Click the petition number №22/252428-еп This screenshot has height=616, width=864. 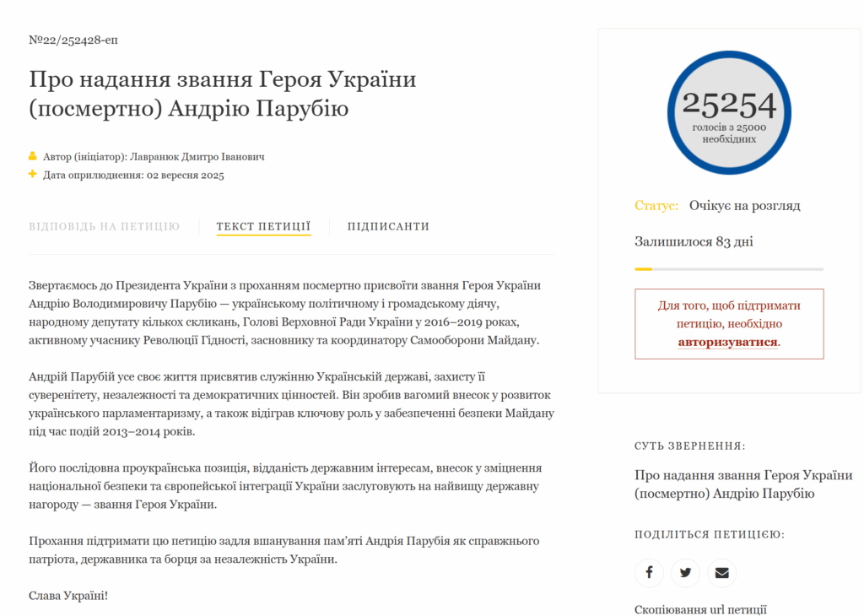coord(67,40)
